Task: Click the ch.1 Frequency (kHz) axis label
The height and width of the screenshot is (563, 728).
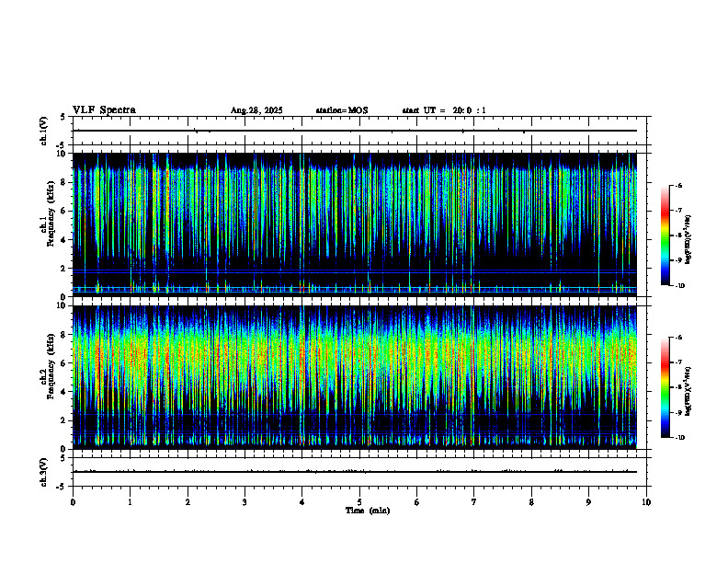Action: tap(51, 213)
